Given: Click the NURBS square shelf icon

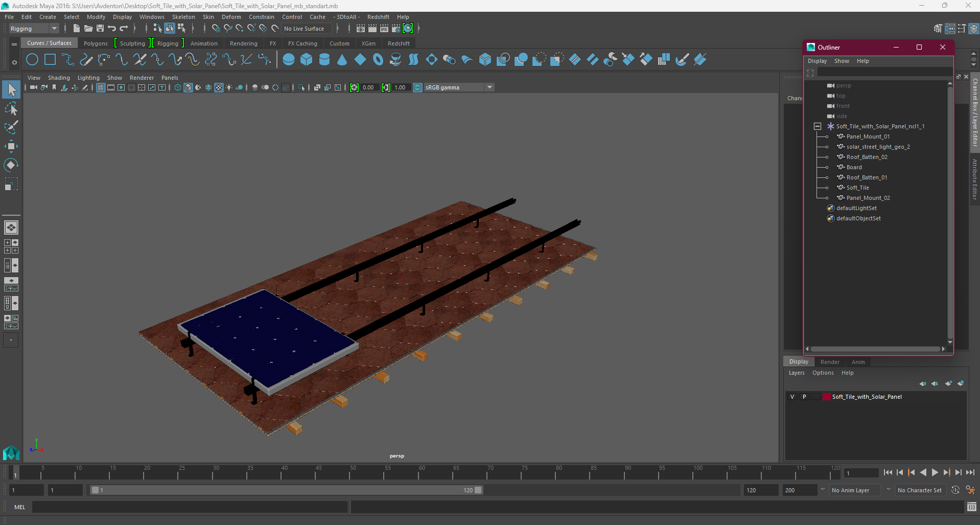Looking at the screenshot, I should 50,60.
